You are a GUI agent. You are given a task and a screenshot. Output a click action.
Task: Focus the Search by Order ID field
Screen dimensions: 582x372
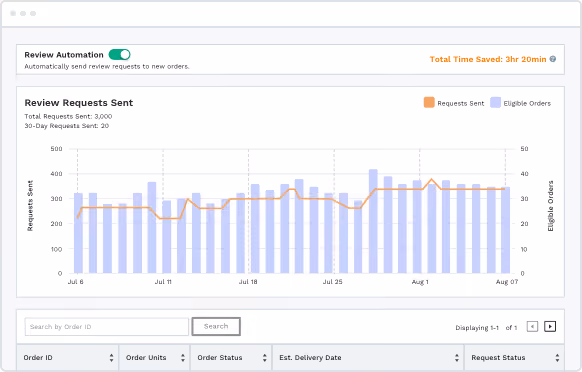[107, 327]
